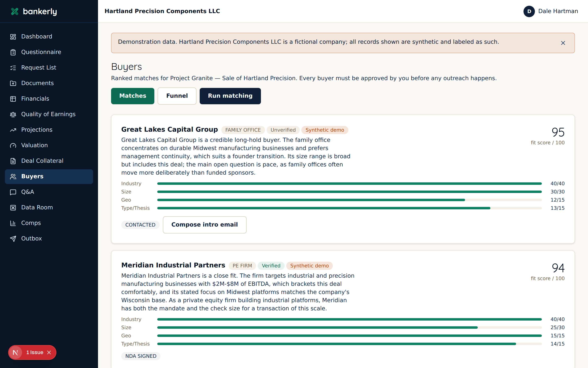
Task: Click Meridian Type/Thesis score bar
Action: click(349, 344)
